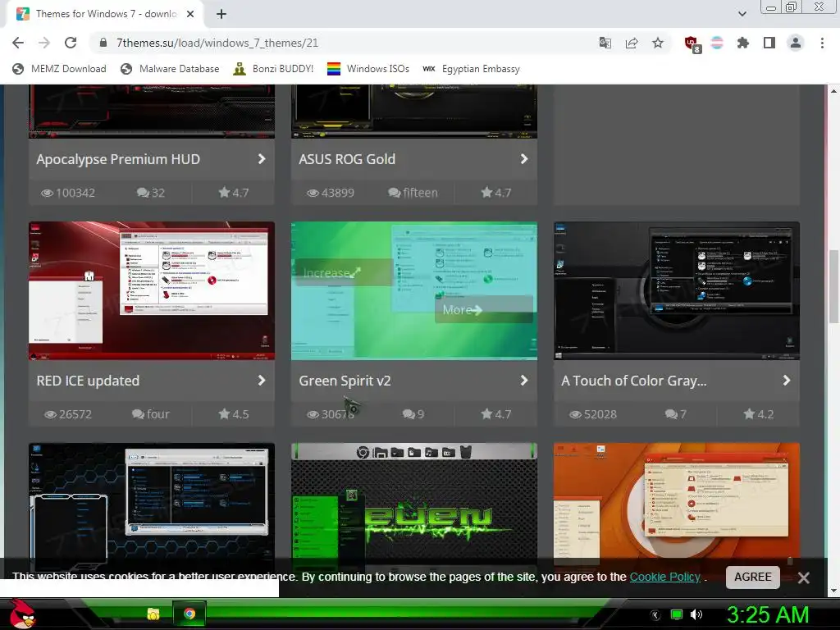Click the comments icon showing 32

click(x=143, y=193)
